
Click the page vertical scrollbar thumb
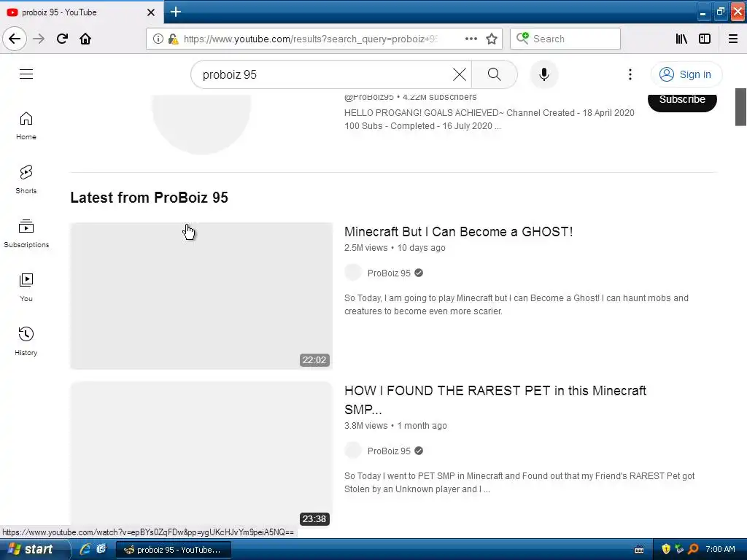coord(740,107)
